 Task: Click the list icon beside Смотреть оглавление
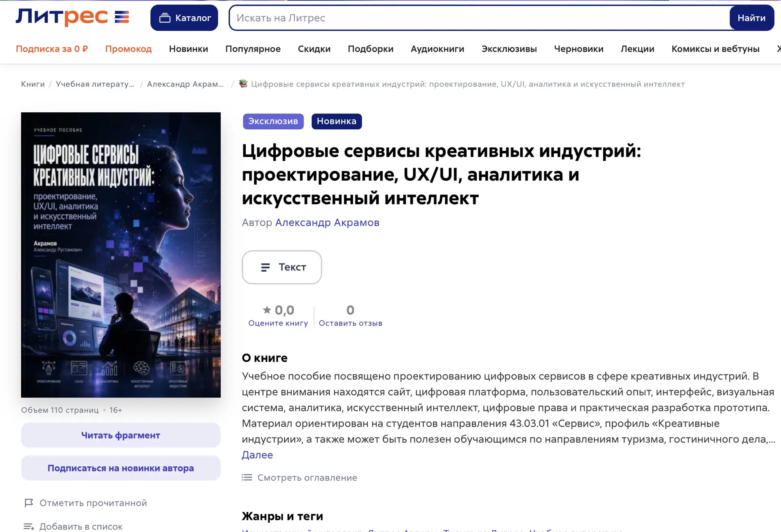[x=247, y=477]
